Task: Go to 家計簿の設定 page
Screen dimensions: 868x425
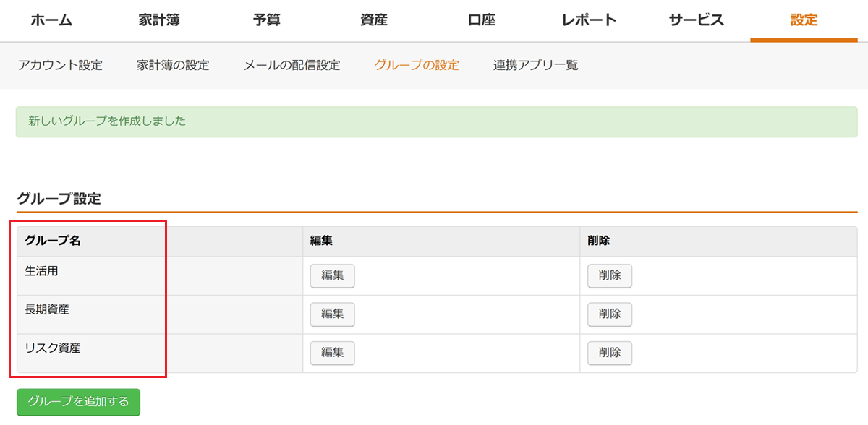Action: (x=173, y=65)
